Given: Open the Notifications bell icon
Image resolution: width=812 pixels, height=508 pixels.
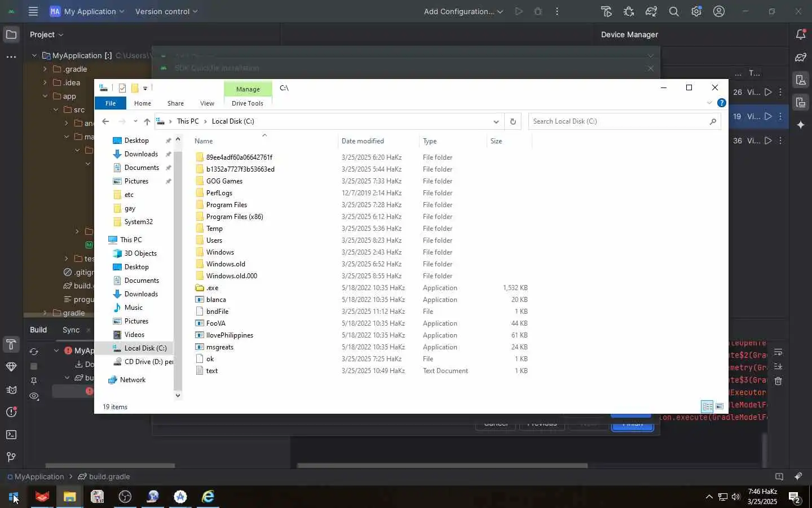Looking at the screenshot, I should tap(801, 35).
